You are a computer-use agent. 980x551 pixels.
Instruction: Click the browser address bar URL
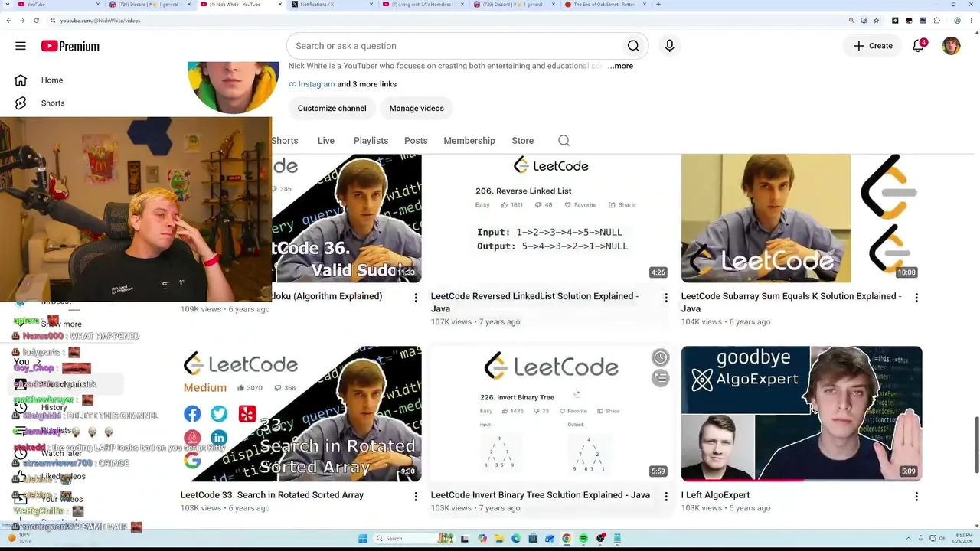coord(100,21)
